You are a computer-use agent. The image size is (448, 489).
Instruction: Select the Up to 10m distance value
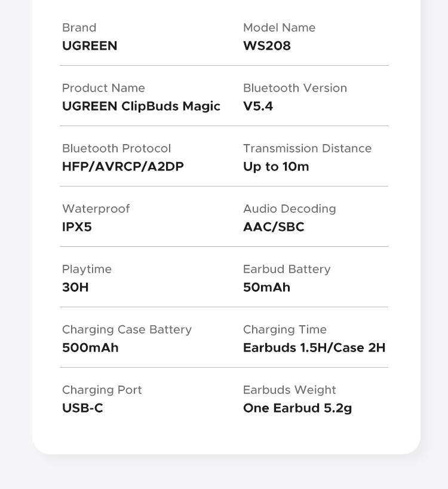pos(275,167)
